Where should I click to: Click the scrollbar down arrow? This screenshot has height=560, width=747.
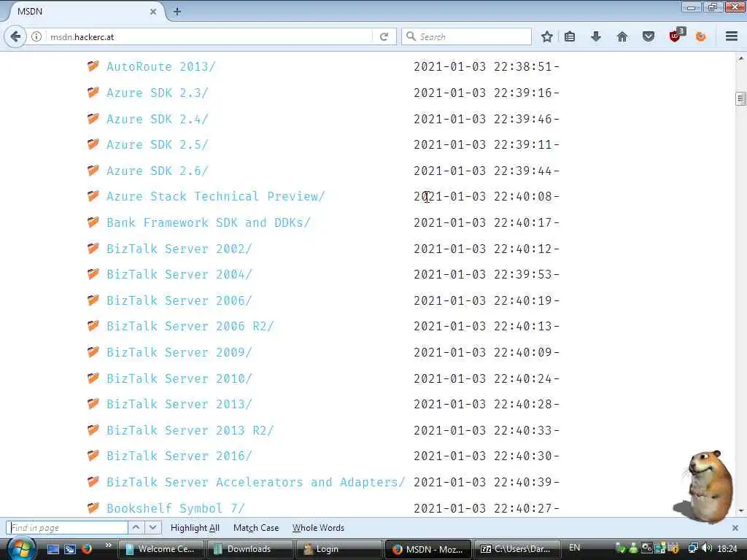[740, 511]
